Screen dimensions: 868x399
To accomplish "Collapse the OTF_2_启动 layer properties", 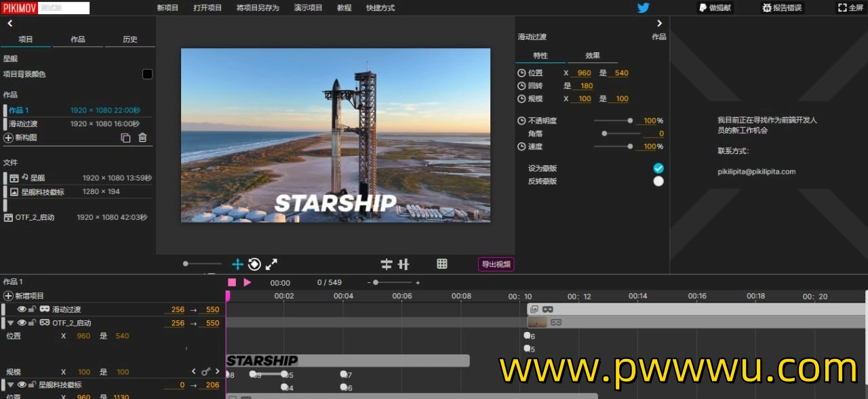I will (x=10, y=323).
